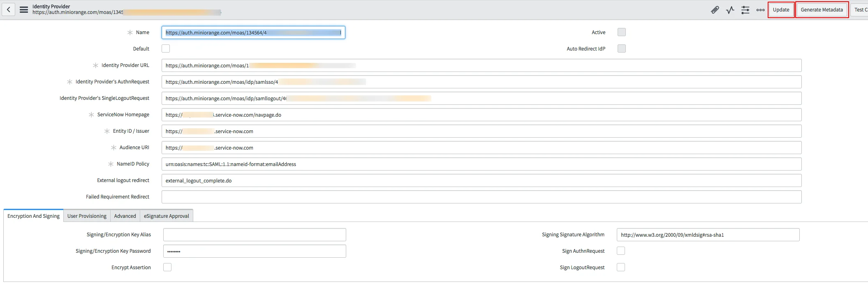Open personalize form sliders icon
The height and width of the screenshot is (284, 868).
[x=745, y=10]
